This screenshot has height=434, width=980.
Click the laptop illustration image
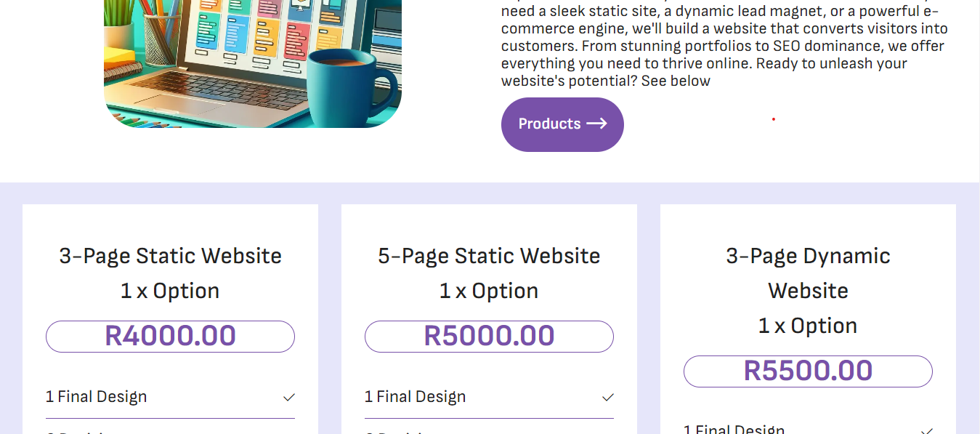pyautogui.click(x=253, y=65)
